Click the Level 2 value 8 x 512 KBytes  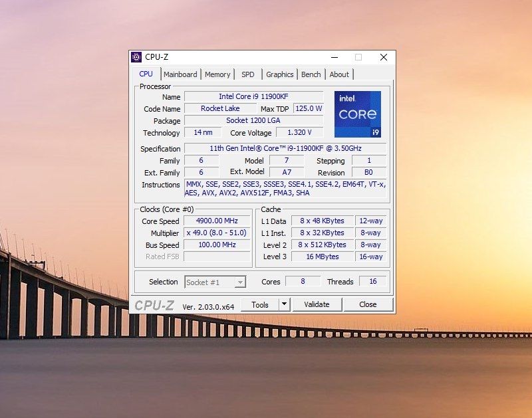tap(323, 245)
